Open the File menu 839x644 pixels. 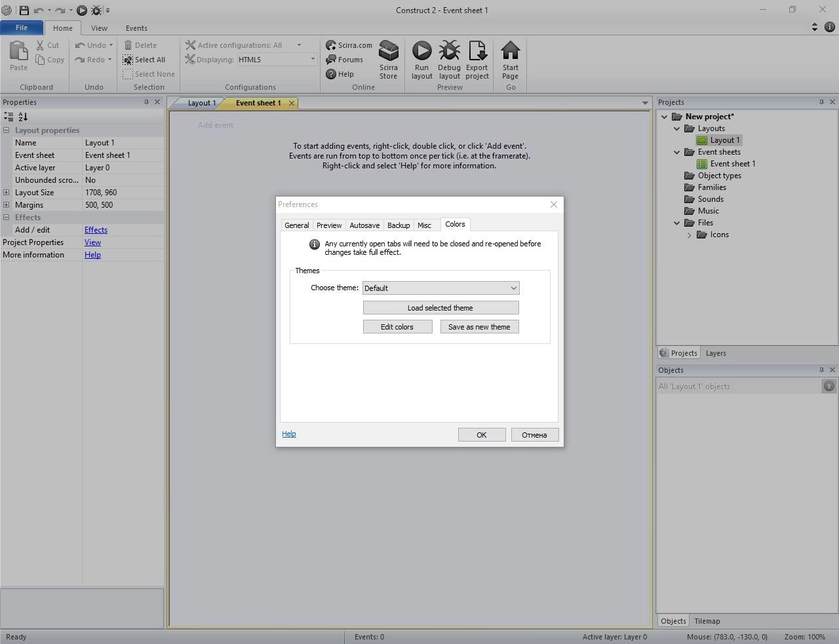coord(22,28)
